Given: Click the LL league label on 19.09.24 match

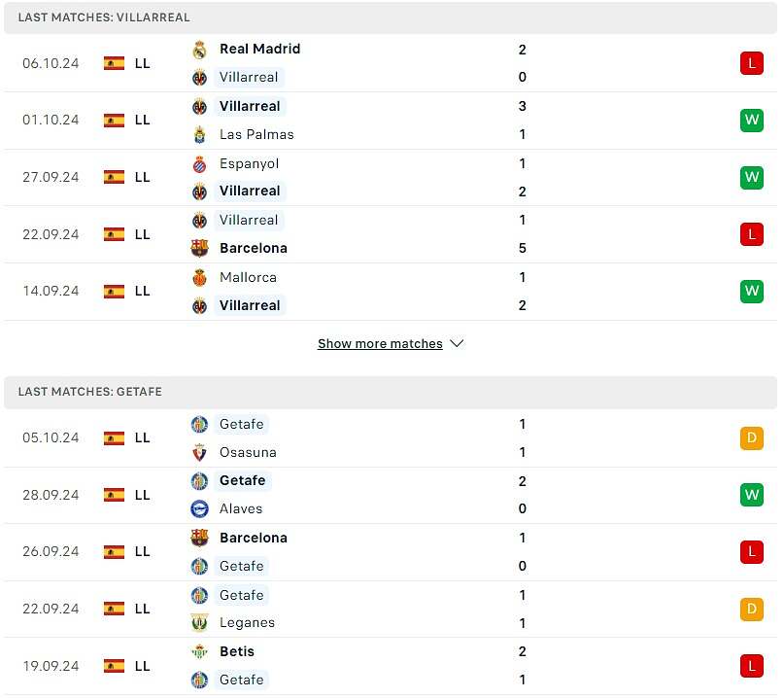Looking at the screenshot, I should click(x=143, y=666).
